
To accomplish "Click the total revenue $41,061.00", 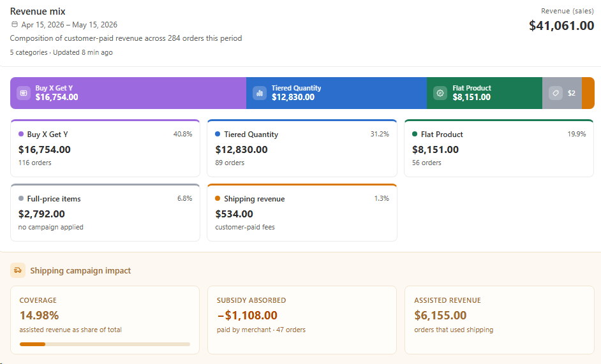I will 561,25.
